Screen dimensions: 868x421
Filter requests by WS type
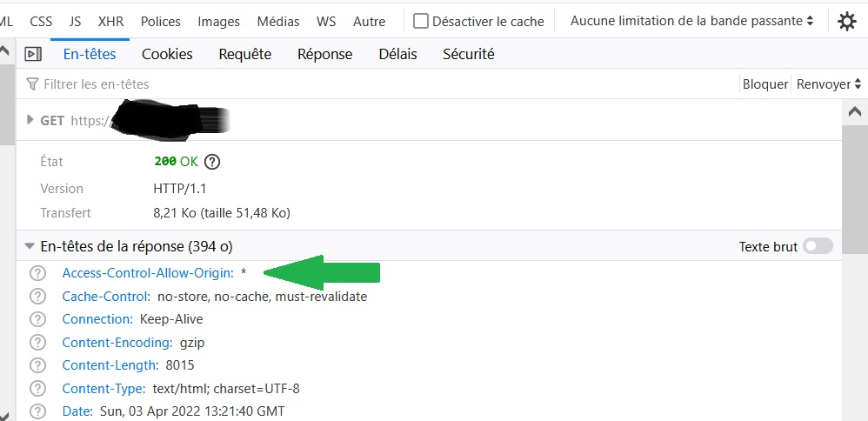(326, 22)
